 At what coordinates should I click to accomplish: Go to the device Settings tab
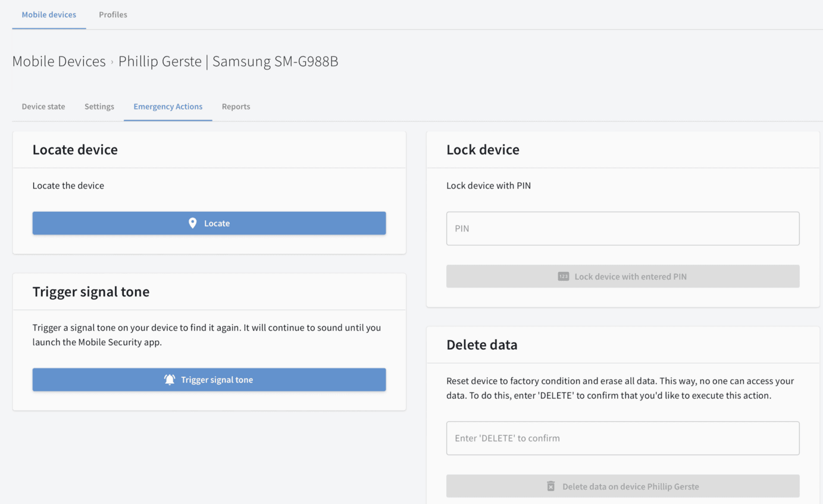click(x=99, y=107)
